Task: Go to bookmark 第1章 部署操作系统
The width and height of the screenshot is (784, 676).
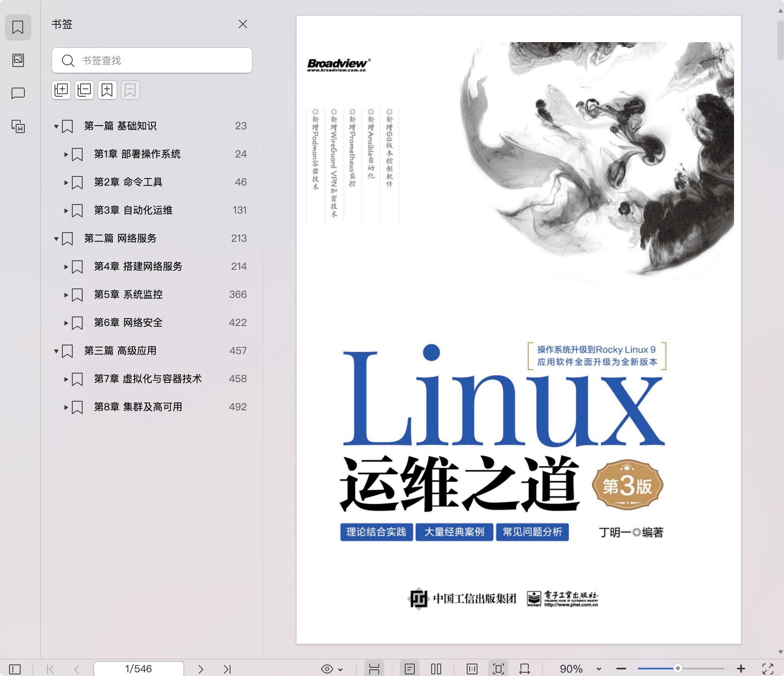Action: 137,154
